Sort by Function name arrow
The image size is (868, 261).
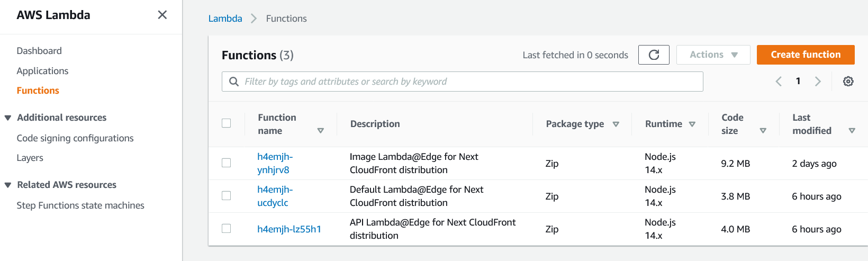pos(320,131)
